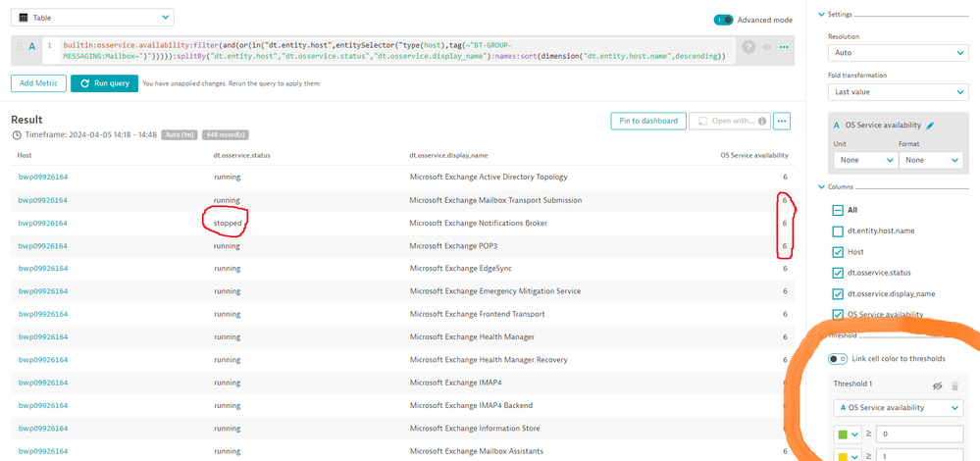This screenshot has width=980, height=461.
Task: Toggle the All columns checkbox
Action: [x=838, y=211]
